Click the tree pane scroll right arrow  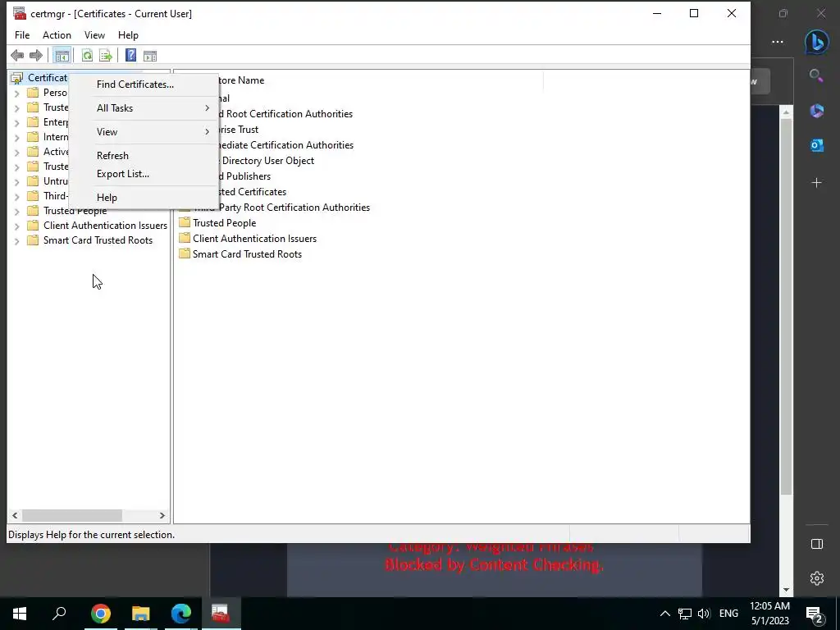[x=162, y=515]
